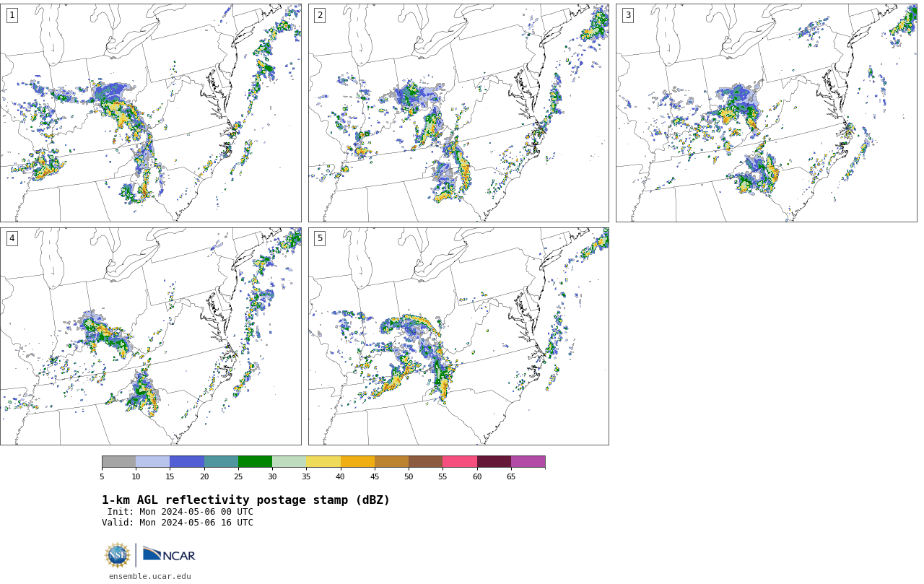Viewport: 924px width, 584px height.
Task: Click the ensemble.ucar.edu text
Action: (149, 576)
